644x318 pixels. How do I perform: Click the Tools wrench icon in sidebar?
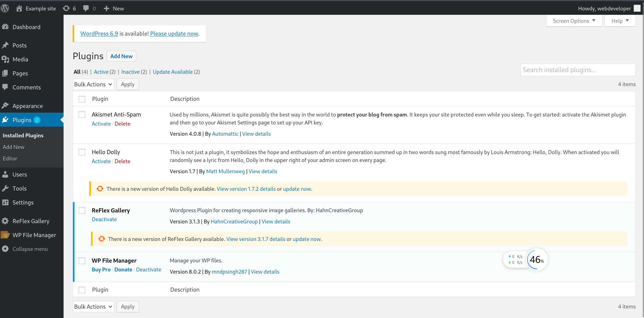click(5, 188)
